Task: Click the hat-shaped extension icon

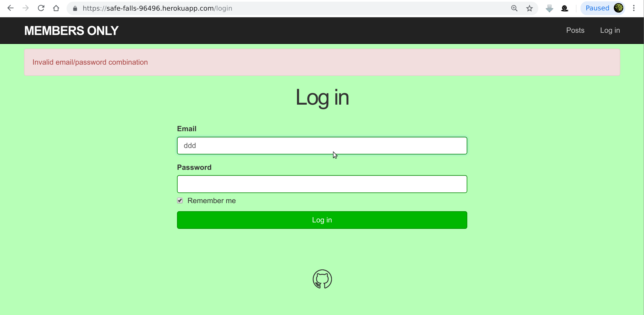Action: click(565, 8)
